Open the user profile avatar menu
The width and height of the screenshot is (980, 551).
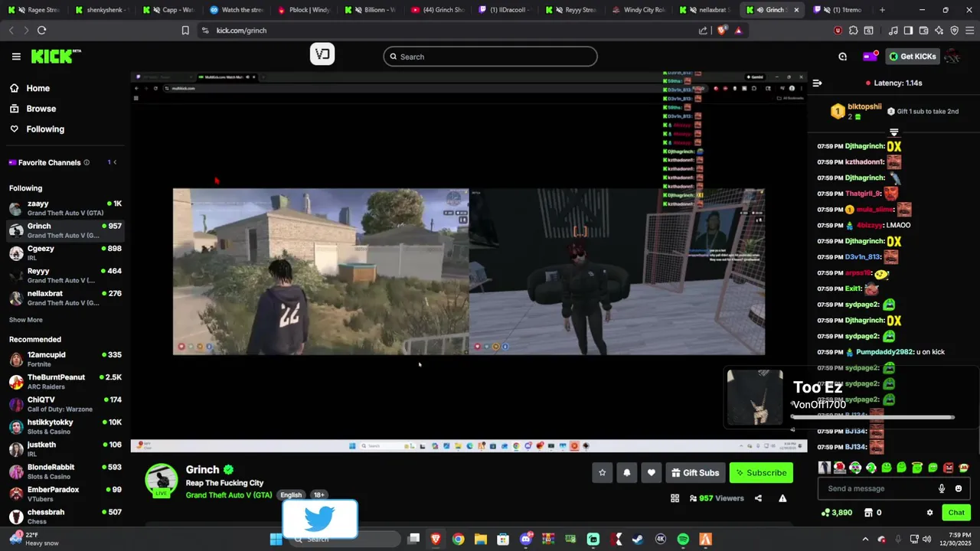(952, 57)
